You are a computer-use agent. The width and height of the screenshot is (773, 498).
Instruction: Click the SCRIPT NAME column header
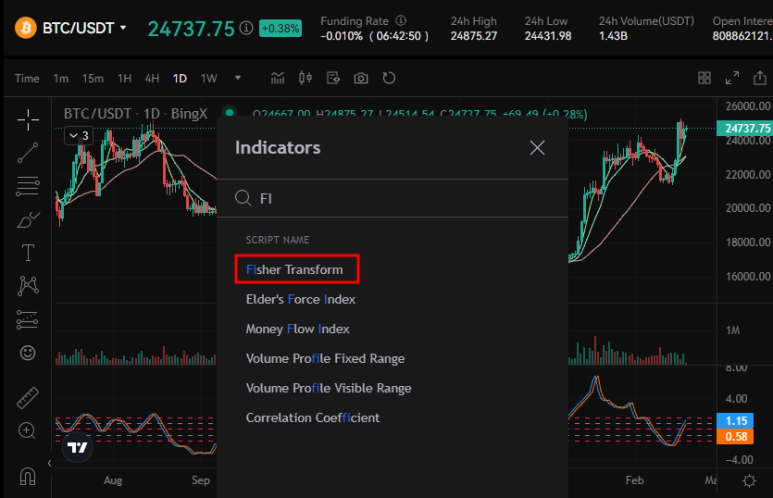[278, 240]
